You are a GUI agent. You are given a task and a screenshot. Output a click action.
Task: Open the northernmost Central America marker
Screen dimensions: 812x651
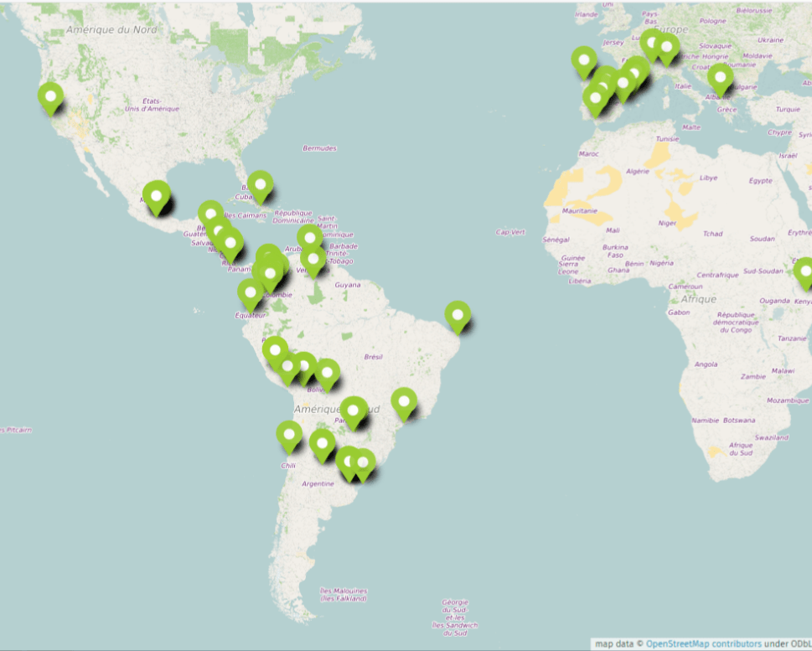[210, 214]
